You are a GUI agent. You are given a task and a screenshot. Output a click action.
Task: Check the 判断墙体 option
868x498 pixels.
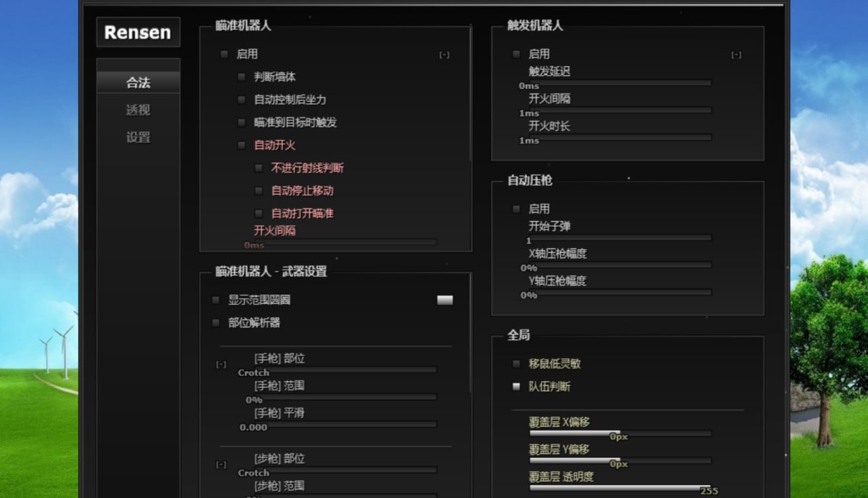tap(241, 77)
